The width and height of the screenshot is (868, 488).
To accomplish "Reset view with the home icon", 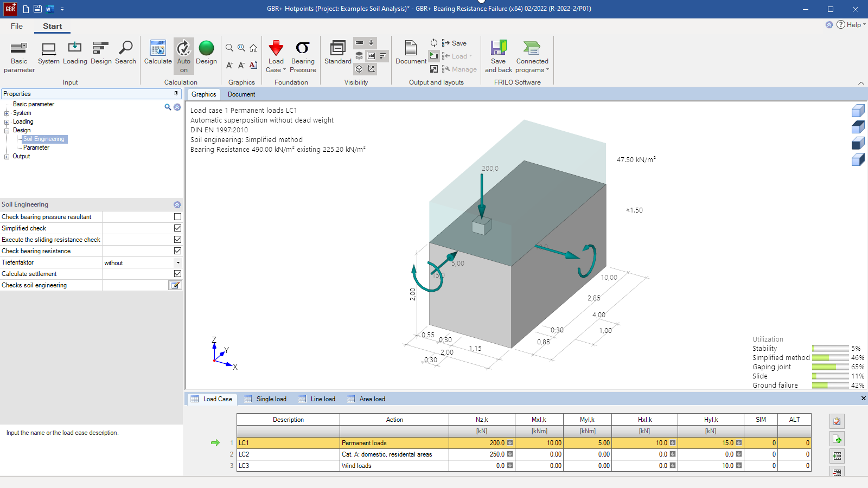I will pos(253,48).
